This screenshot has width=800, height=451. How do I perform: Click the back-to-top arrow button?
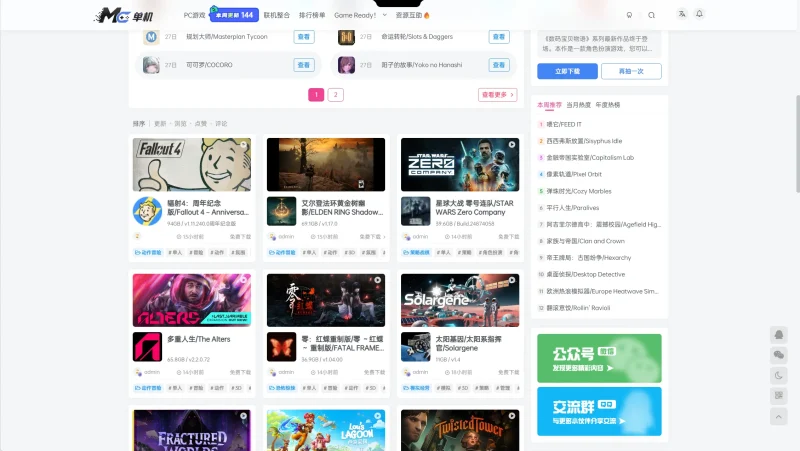[x=779, y=416]
